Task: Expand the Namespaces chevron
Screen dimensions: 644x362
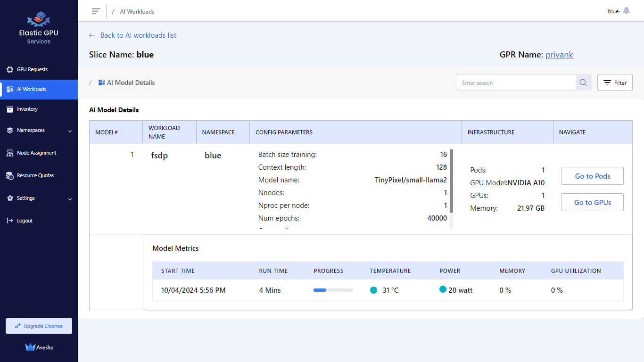Action: click(70, 131)
